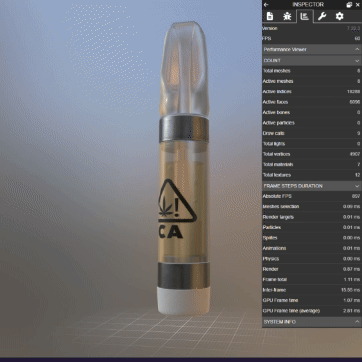The height and width of the screenshot is (362, 362).
Task: Select the Absolute FPS row
Action: [312, 196]
